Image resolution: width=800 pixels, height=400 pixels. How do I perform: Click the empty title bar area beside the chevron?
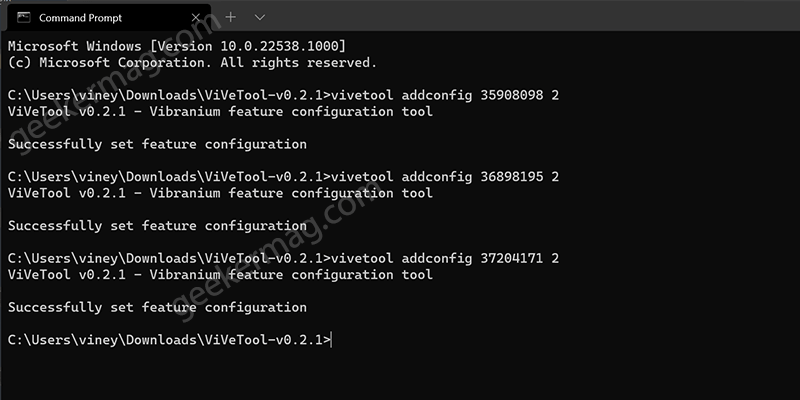coord(531,15)
